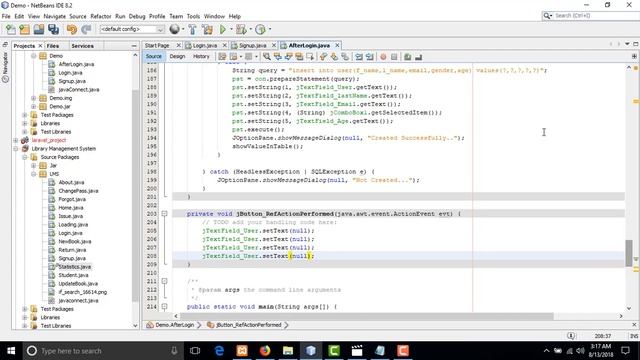Click the Next Bookmark icon
640x360 pixels.
334,57
